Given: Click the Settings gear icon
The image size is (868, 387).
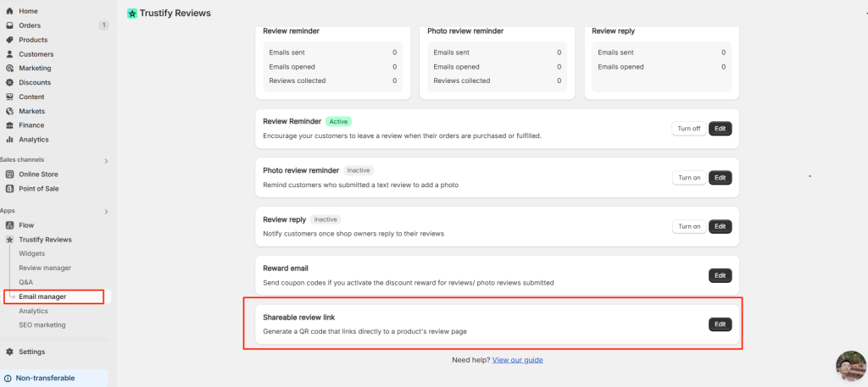Looking at the screenshot, I should coord(9,351).
